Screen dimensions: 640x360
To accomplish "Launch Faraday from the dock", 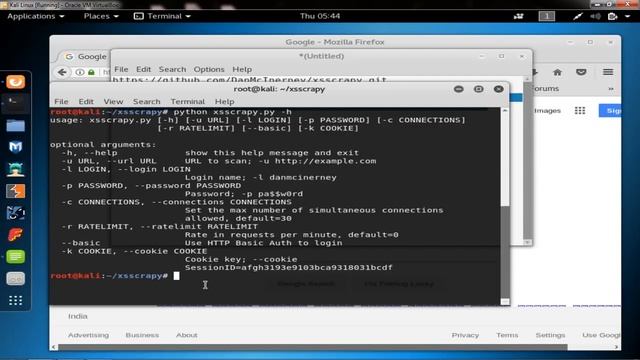I will (x=16, y=235).
